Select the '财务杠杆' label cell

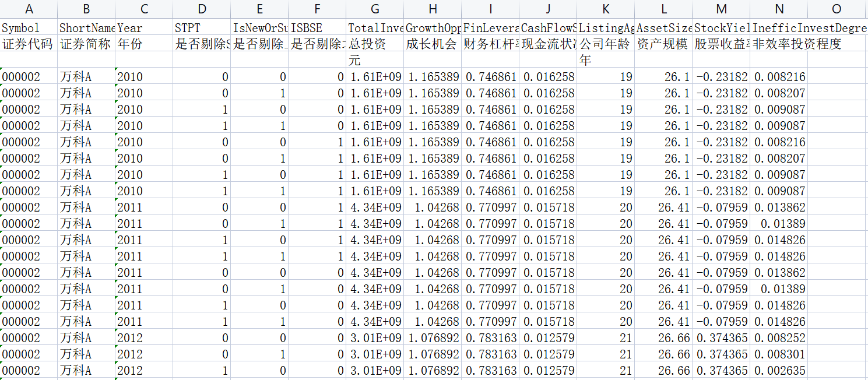[x=491, y=44]
